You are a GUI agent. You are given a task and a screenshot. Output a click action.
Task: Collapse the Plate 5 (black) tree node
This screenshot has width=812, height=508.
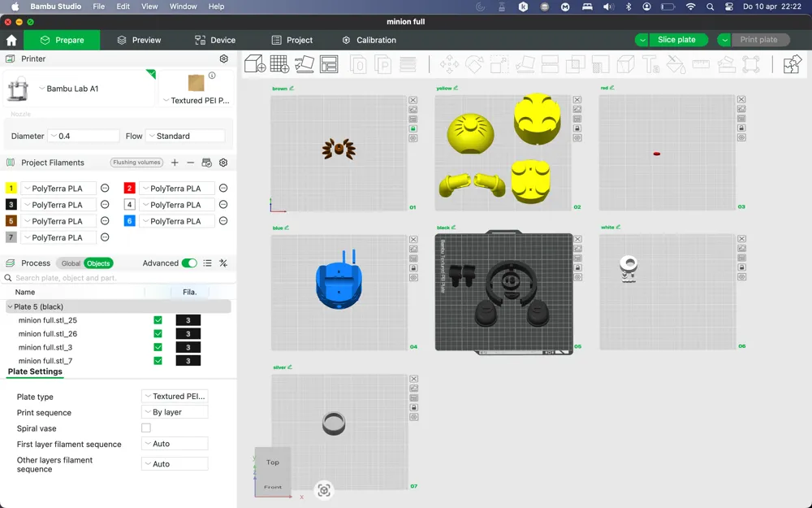click(x=10, y=307)
